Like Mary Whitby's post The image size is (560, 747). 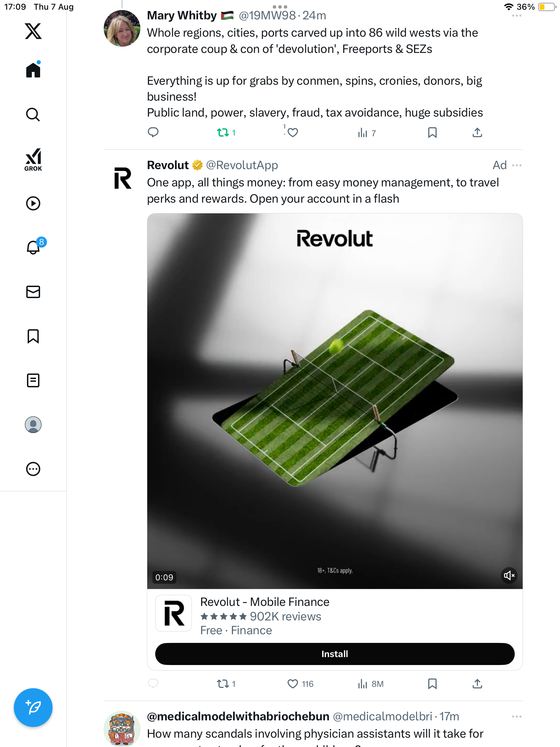(293, 132)
